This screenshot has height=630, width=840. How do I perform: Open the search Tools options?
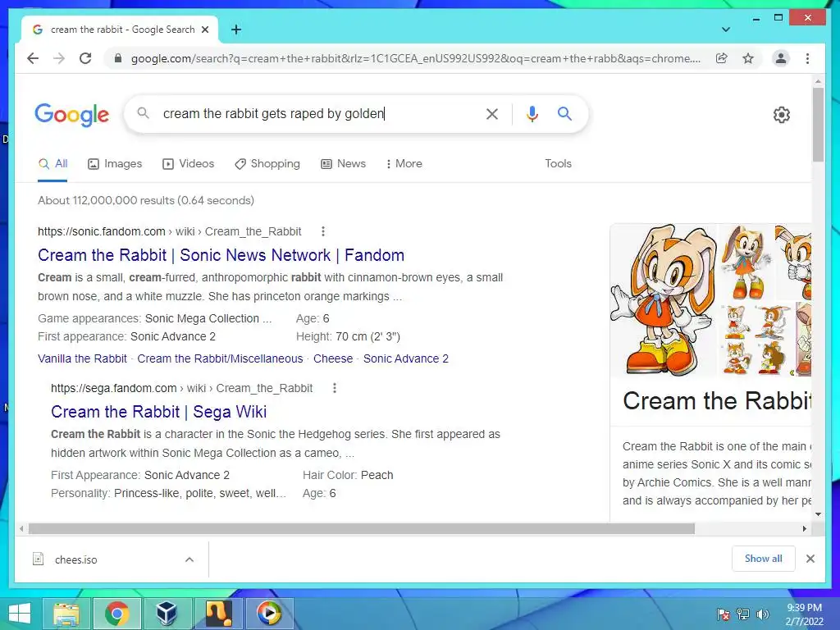pos(558,164)
